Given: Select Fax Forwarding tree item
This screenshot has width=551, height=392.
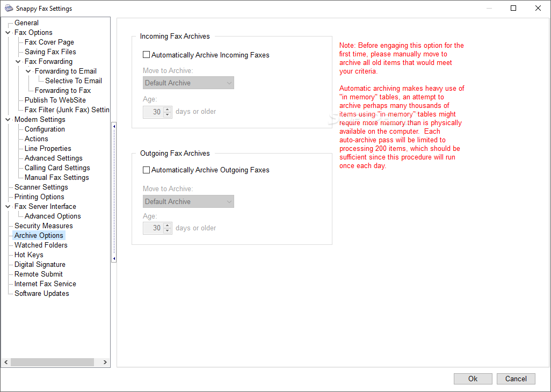Looking at the screenshot, I should point(48,61).
